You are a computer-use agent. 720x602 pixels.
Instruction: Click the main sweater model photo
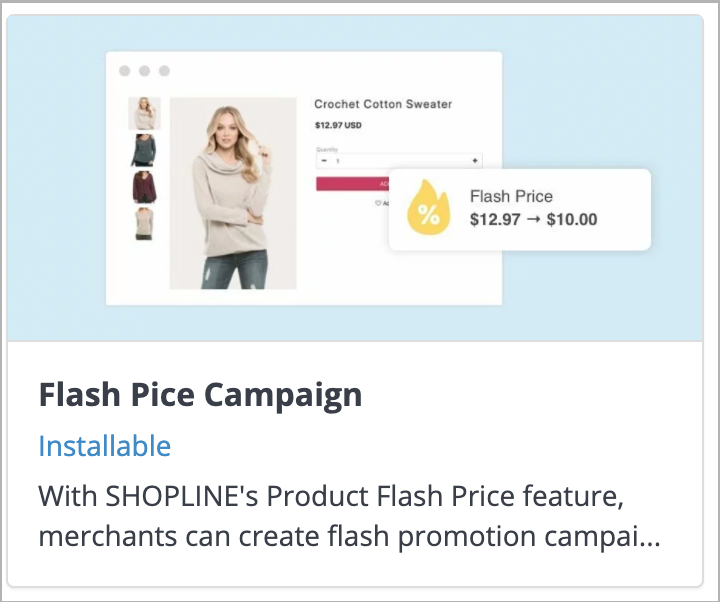[x=233, y=193]
